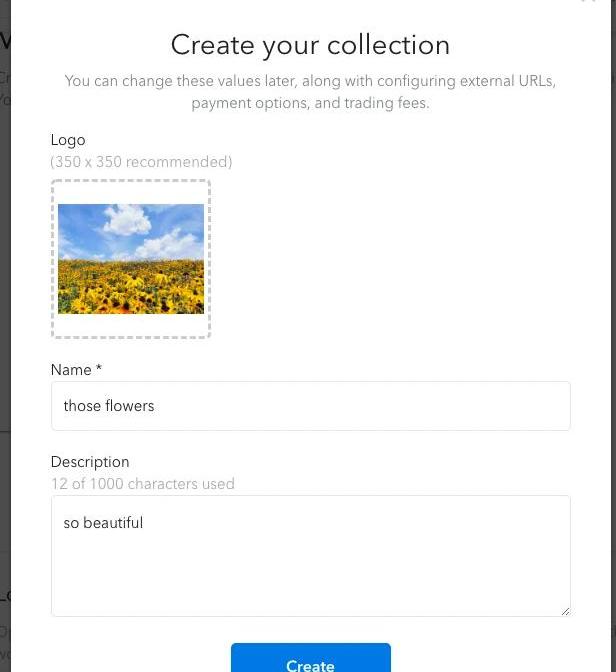The height and width of the screenshot is (672, 616).
Task: Click the 'Description' field label
Action: 90,462
